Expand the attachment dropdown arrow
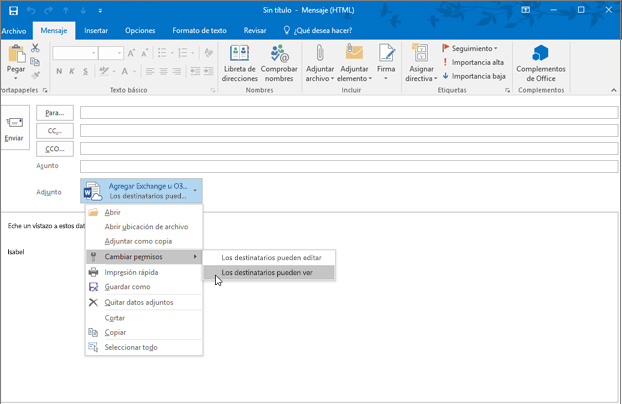 click(195, 190)
